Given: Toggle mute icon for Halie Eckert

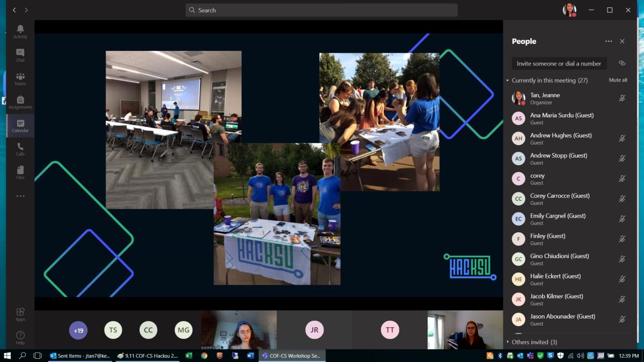Looking at the screenshot, I should click(x=622, y=279).
